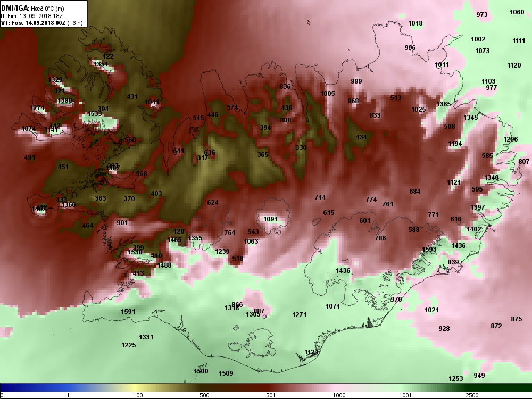Click the value 1593
The width and height of the screenshot is (532, 399).
click(x=429, y=250)
